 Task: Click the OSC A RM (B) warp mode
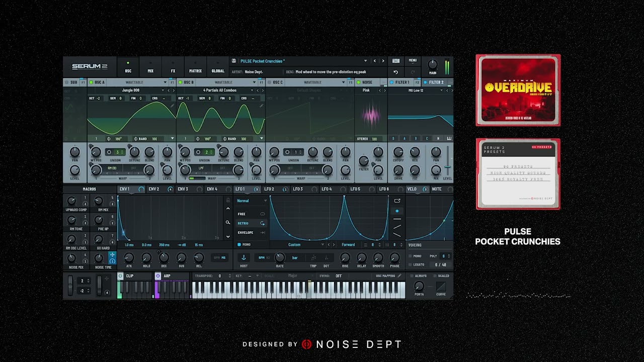tap(112, 168)
